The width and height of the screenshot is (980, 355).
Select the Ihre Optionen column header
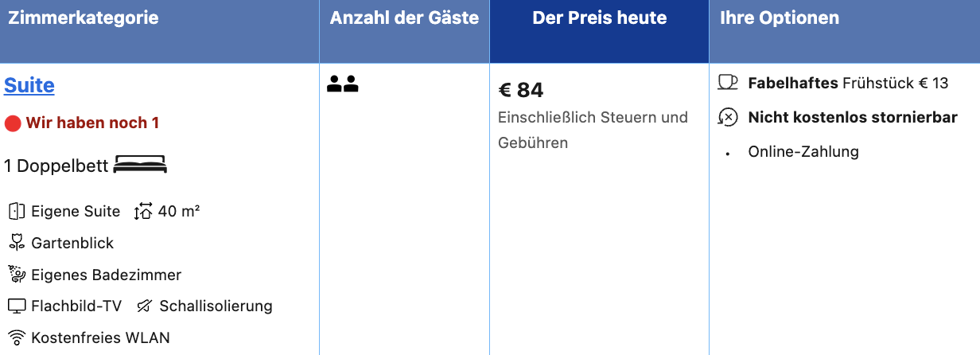coord(780,18)
